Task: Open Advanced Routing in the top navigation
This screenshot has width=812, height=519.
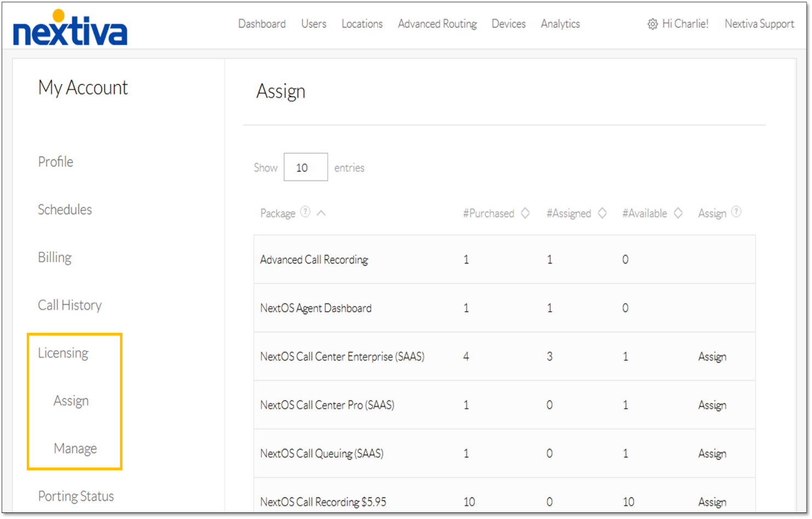Action: 437,24
